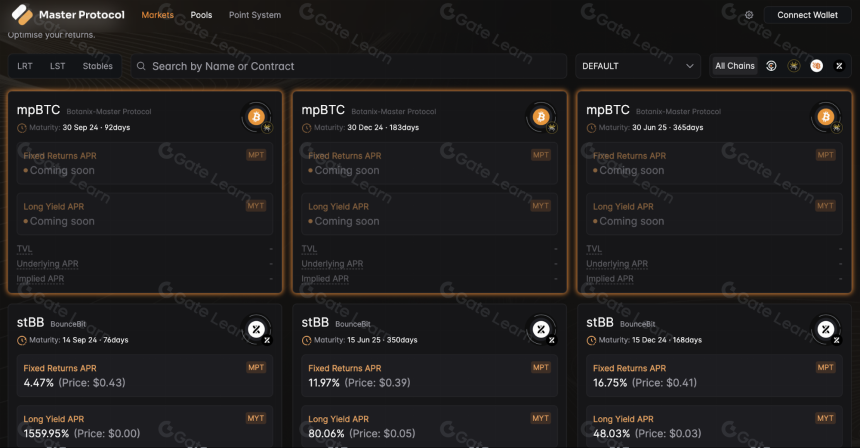Image resolution: width=860 pixels, height=448 pixels.
Task: Click MYT badge on stBB 15 Jun 25 card
Action: [x=541, y=418]
